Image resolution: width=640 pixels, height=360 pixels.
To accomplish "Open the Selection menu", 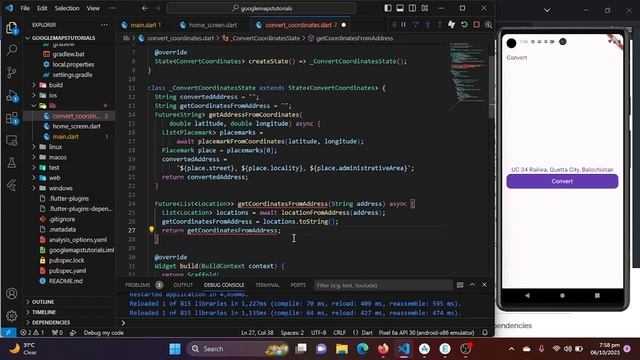I will coord(67,8).
